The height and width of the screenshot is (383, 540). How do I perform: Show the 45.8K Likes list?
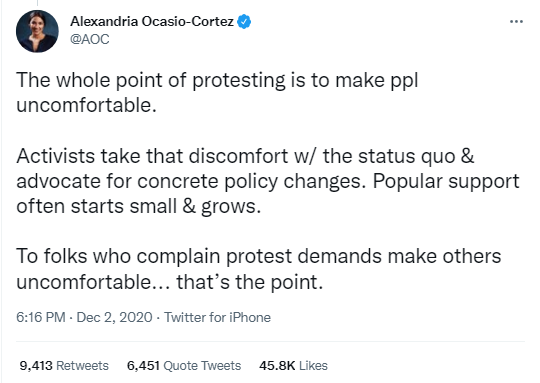click(293, 365)
